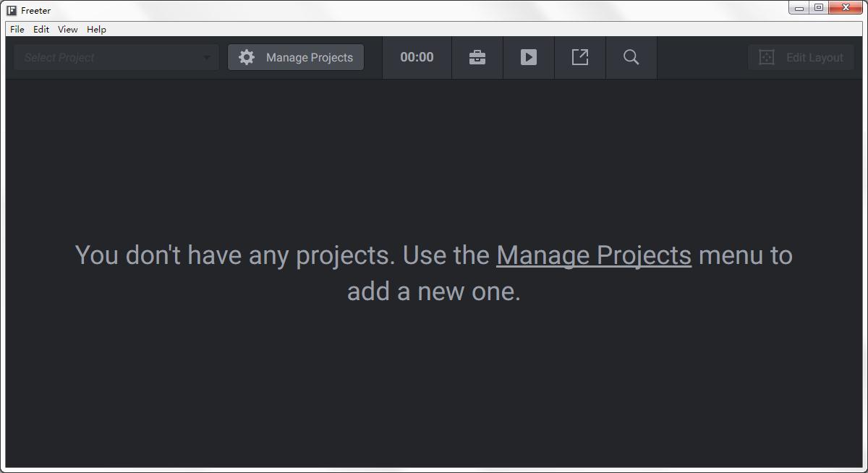Maximize the Freeter window
868x473 pixels.
[x=819, y=8]
